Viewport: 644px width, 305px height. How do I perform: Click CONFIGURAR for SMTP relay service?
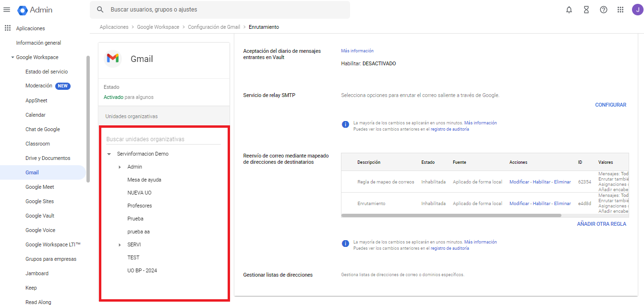click(x=611, y=105)
